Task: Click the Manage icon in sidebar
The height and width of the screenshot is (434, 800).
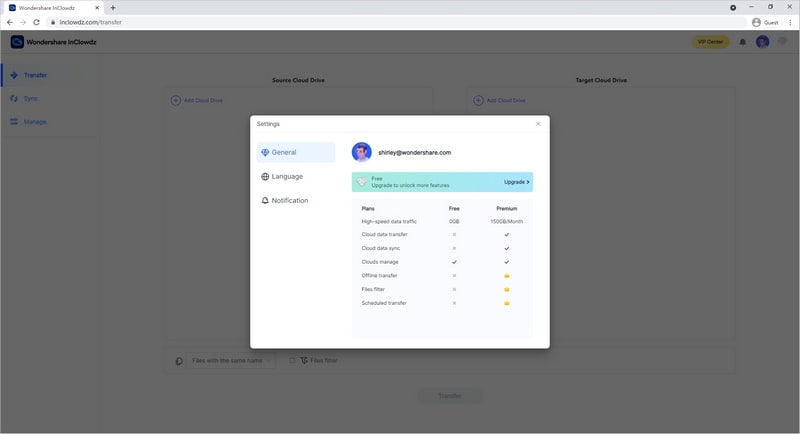Action: pos(14,122)
